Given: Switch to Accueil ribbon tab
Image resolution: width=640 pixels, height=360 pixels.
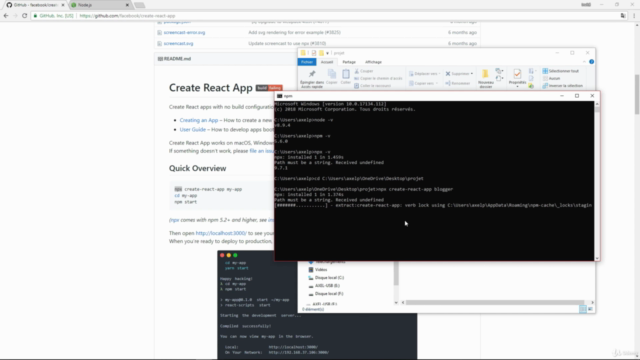Looking at the screenshot, I should [327, 62].
